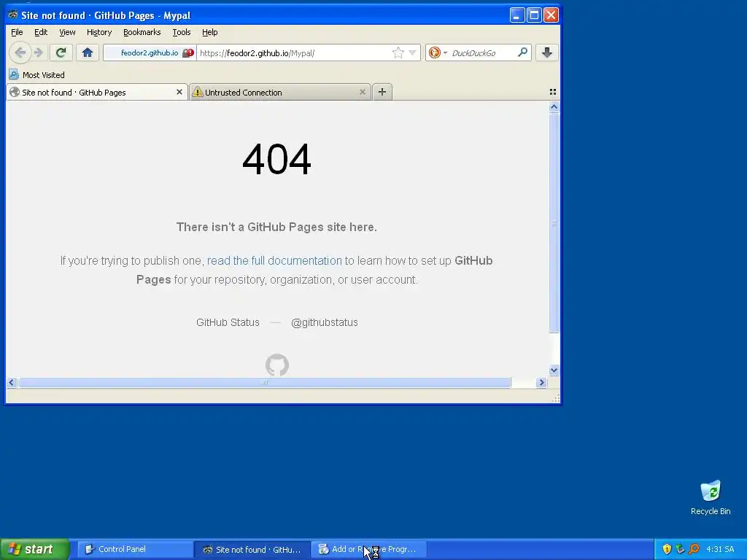Click the search magnifier icon
Viewport: 747px width, 560px height.
tap(522, 52)
